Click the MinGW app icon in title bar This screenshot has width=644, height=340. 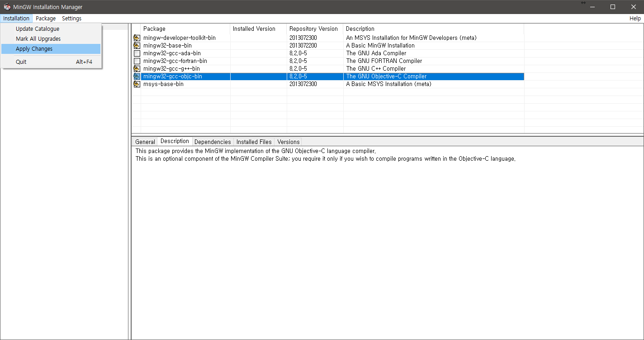pyautogui.click(x=7, y=7)
